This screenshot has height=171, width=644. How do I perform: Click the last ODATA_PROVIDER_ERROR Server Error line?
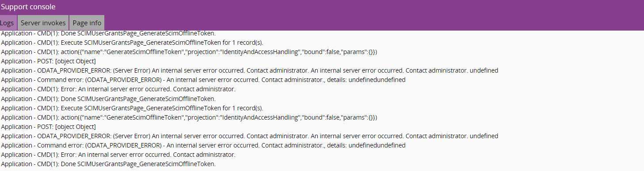click(249, 136)
